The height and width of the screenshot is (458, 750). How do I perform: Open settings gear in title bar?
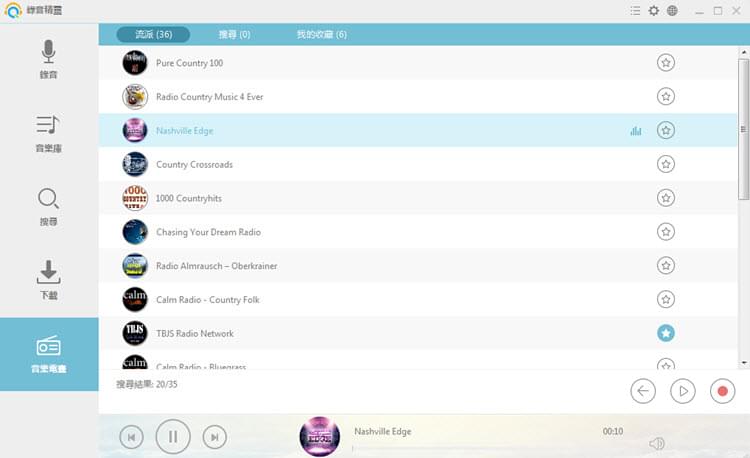point(653,11)
